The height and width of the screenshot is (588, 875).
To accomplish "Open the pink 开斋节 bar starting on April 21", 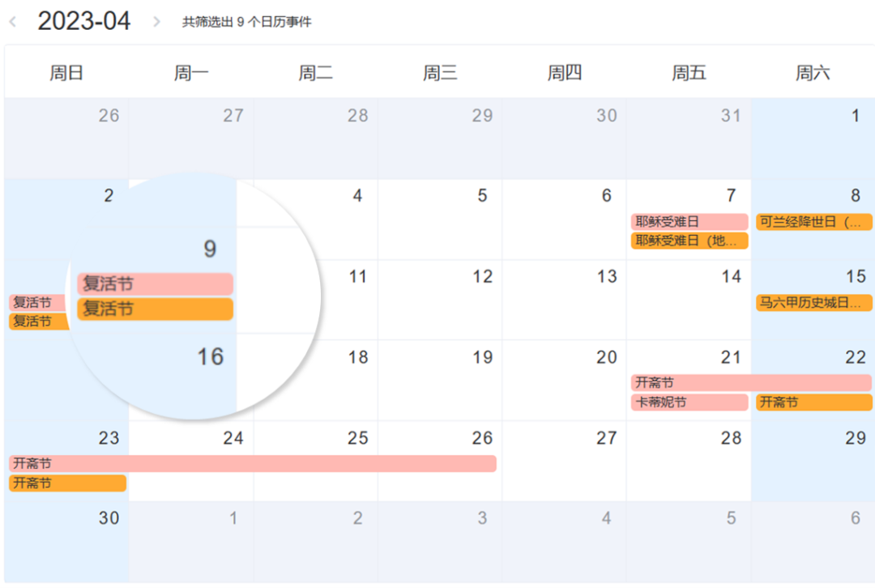I will coord(751,383).
